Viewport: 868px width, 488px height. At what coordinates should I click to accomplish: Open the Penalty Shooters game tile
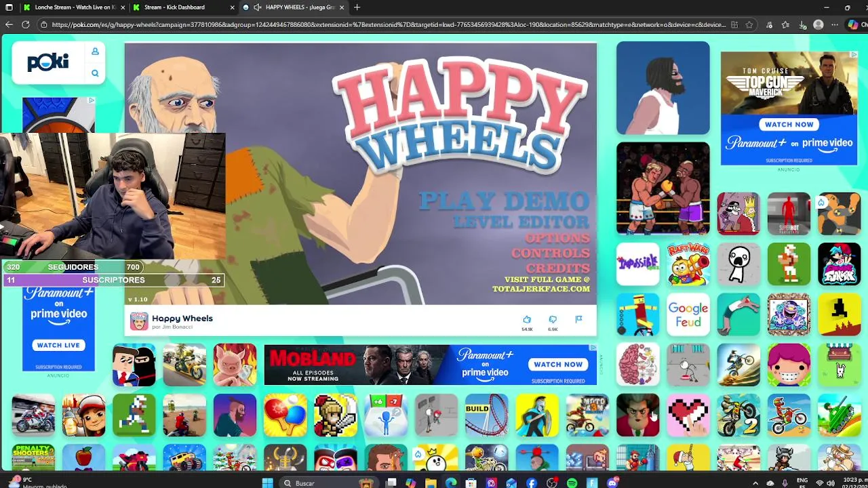tap(33, 457)
